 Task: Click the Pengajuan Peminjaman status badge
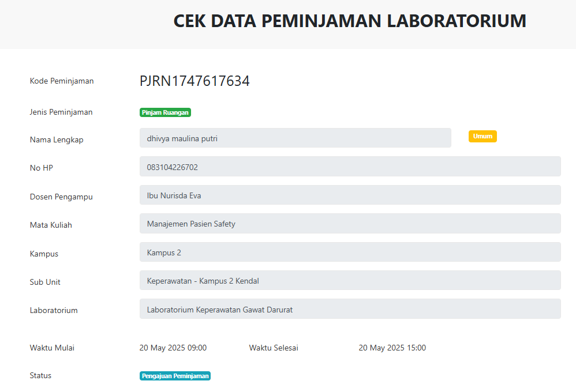coord(175,376)
